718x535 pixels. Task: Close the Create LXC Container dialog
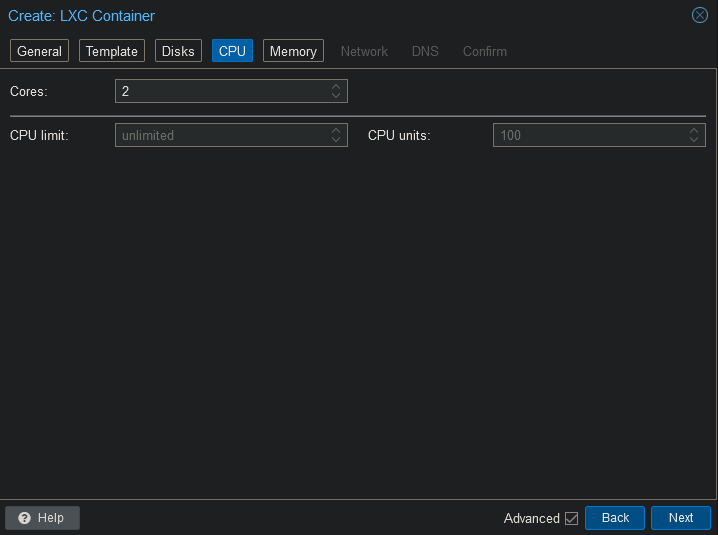tap(700, 15)
